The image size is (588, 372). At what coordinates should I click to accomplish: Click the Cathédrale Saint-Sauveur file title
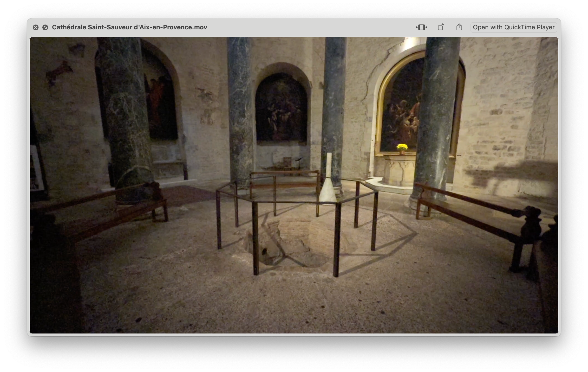pyautogui.click(x=129, y=27)
